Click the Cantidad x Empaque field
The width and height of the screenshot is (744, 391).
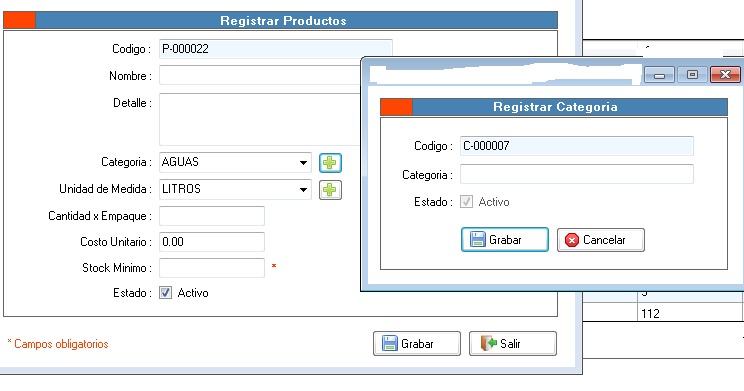(x=212, y=216)
